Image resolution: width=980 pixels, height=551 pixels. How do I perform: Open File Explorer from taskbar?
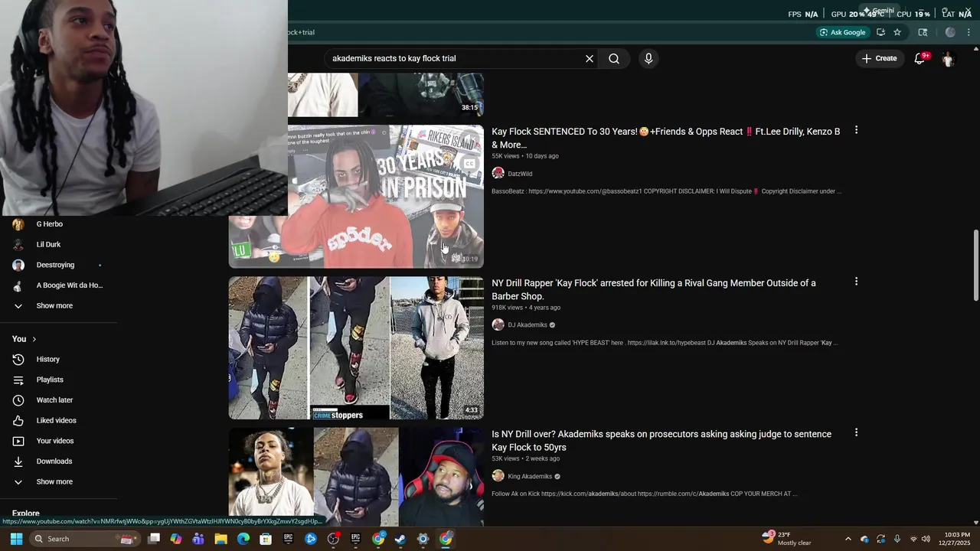click(x=220, y=539)
